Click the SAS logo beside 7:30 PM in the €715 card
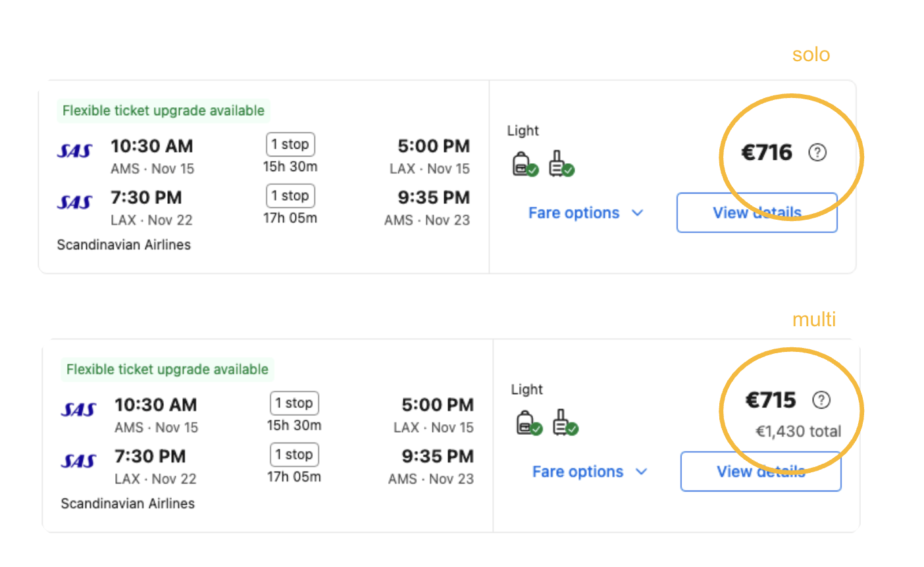Image resolution: width=924 pixels, height=567 pixels. click(x=78, y=461)
